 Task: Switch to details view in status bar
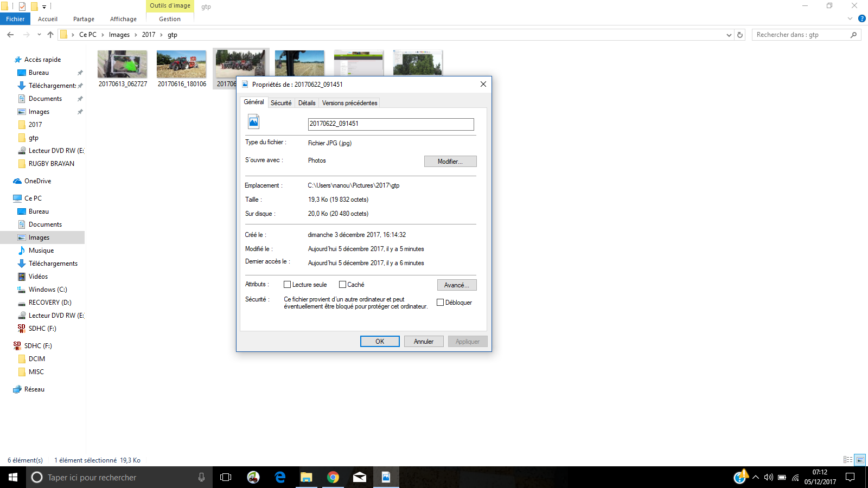point(848,460)
